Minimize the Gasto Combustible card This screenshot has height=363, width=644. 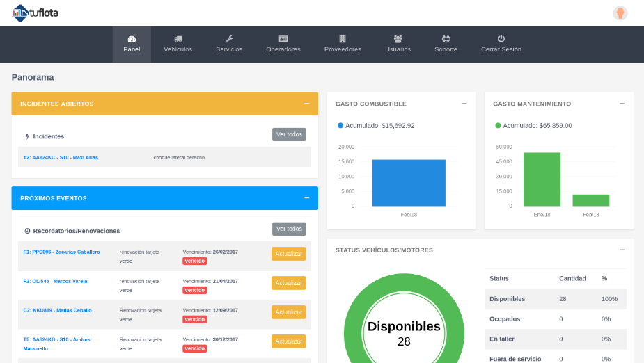tap(464, 104)
